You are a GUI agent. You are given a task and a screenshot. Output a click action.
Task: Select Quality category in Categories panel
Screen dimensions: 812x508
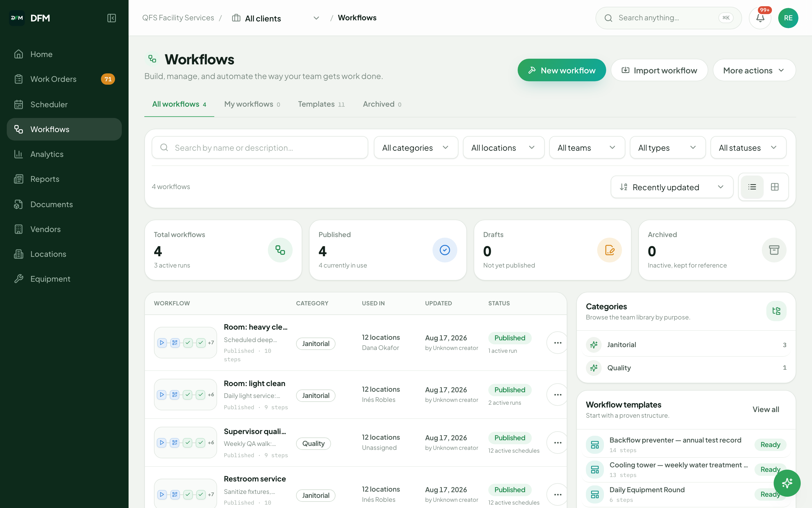[686, 367]
